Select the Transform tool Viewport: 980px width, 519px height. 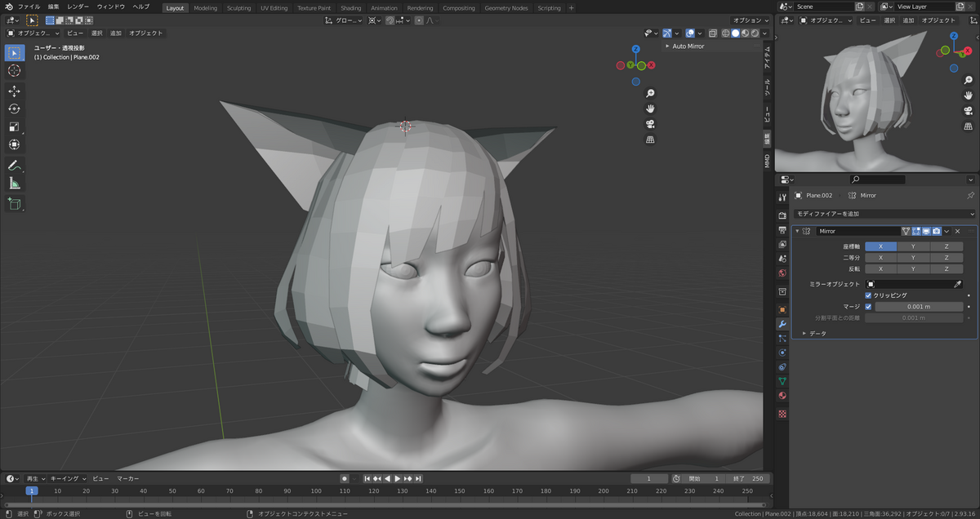[14, 145]
